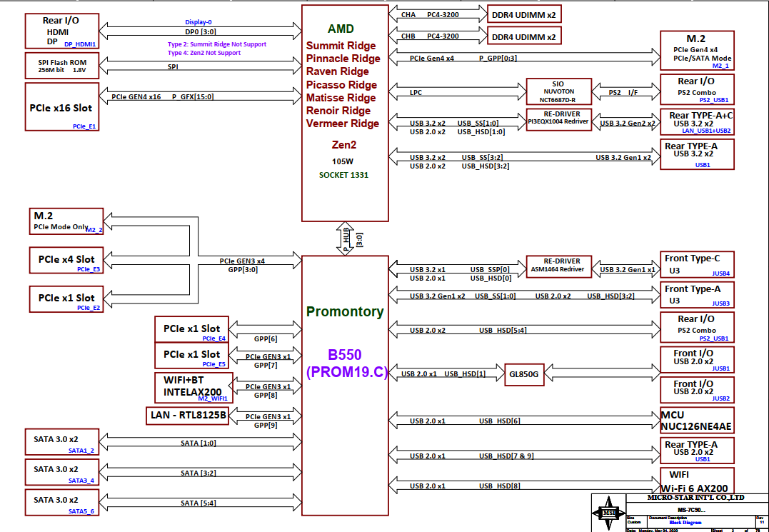Select the JUSB3 header reference
Viewport: 769px width, 532px height.
click(720, 303)
